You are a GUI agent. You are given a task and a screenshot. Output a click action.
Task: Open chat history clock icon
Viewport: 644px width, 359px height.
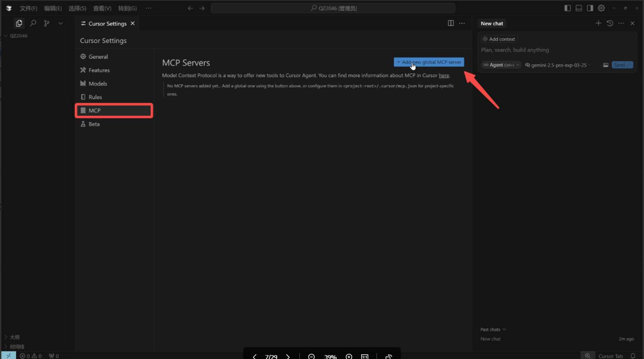click(x=610, y=23)
